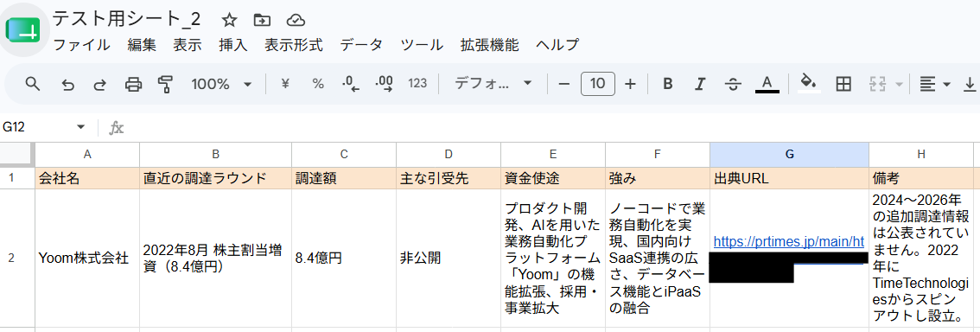Select the Yoom株式会社 cell
Viewport: 980px width, 332px height.
(x=87, y=258)
